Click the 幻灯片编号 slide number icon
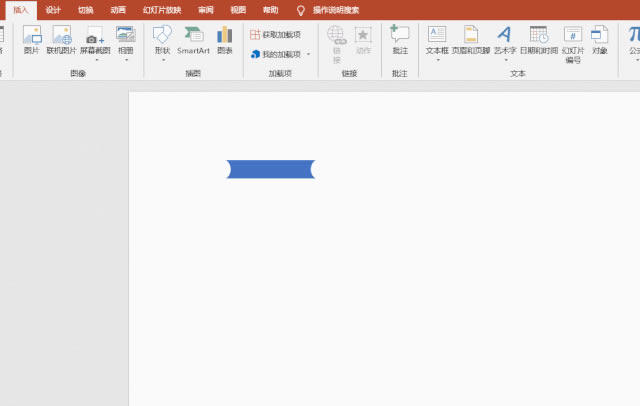The width and height of the screenshot is (640, 406). pyautogui.click(x=573, y=43)
